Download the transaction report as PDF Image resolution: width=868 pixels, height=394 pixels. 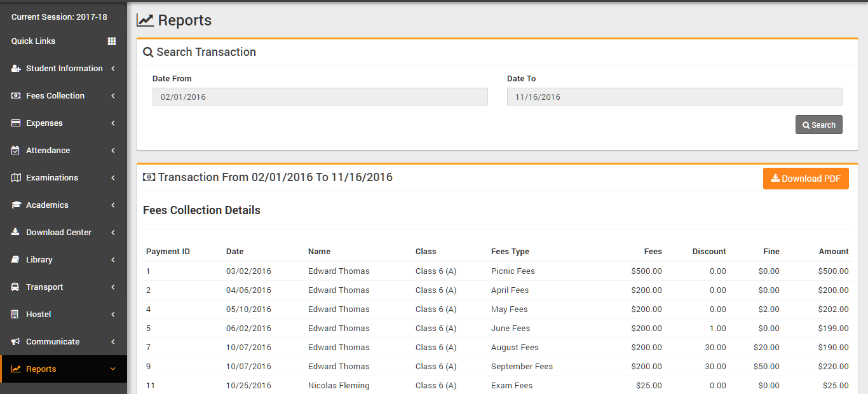(x=806, y=179)
